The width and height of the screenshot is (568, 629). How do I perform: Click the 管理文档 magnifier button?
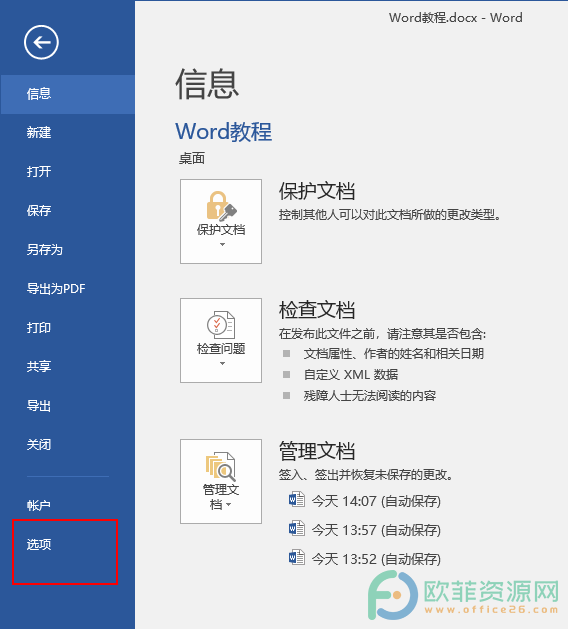click(221, 481)
